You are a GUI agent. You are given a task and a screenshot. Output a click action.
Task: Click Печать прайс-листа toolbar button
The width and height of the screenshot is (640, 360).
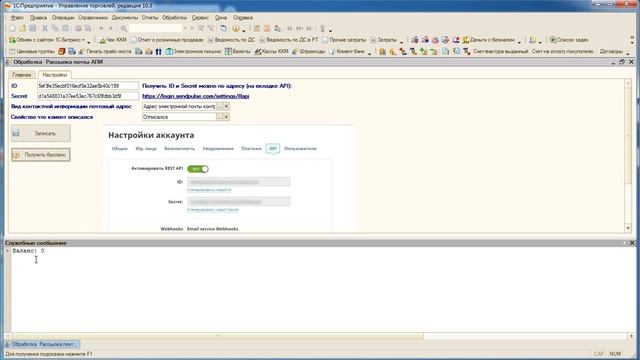[x=105, y=51]
